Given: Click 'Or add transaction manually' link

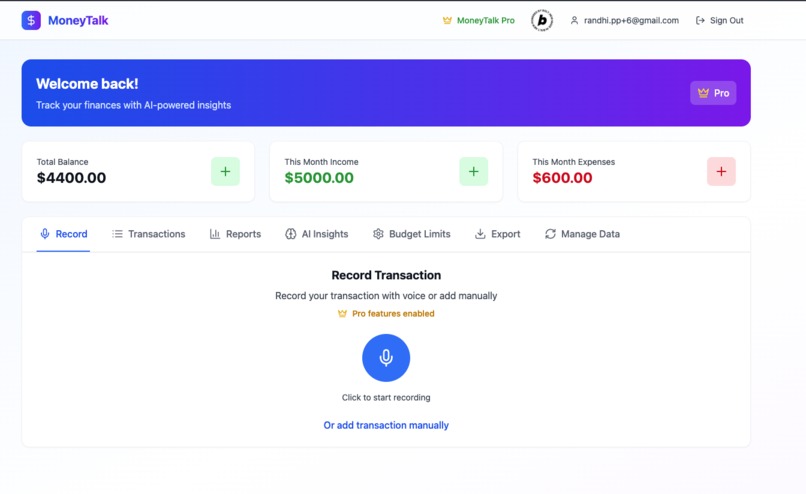Looking at the screenshot, I should [x=386, y=425].
